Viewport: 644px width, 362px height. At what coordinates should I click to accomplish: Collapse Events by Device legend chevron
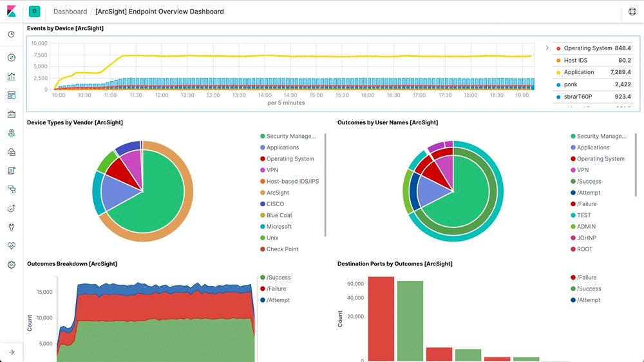click(x=547, y=48)
